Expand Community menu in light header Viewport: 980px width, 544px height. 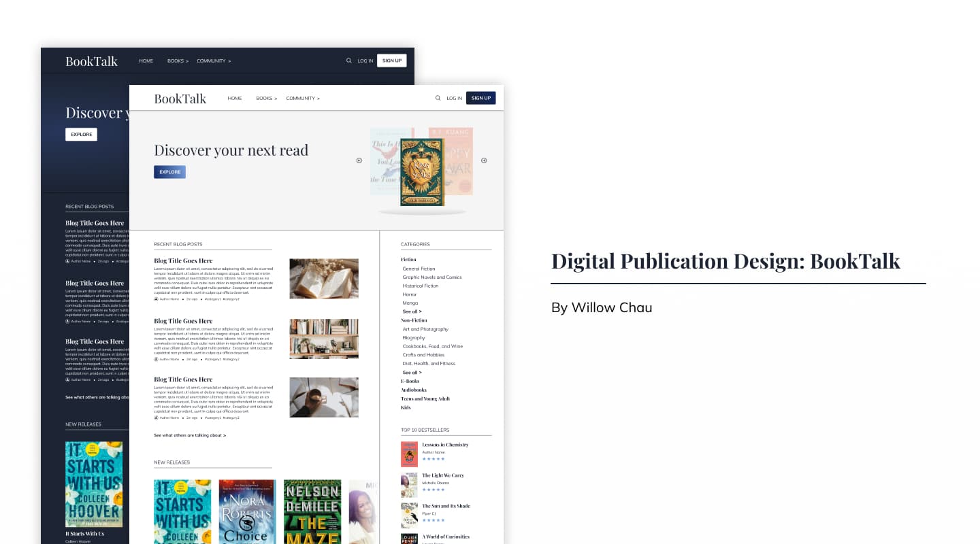(x=303, y=99)
